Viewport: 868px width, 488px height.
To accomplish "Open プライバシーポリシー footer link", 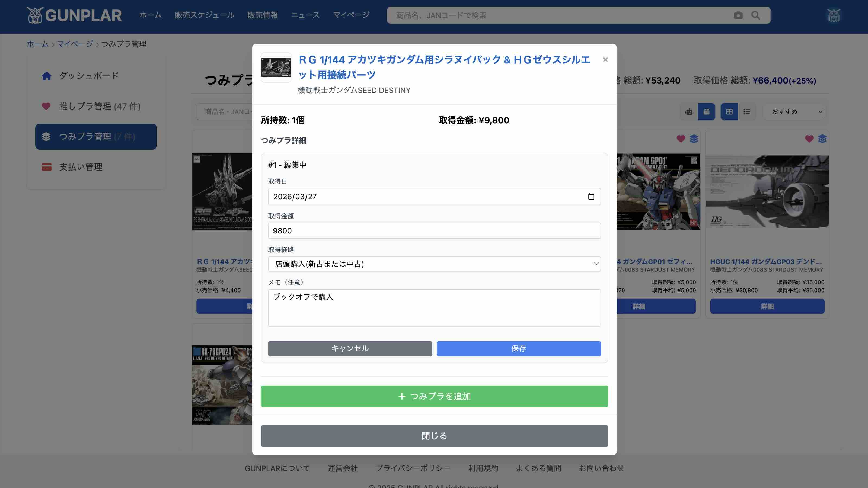I will tap(413, 468).
